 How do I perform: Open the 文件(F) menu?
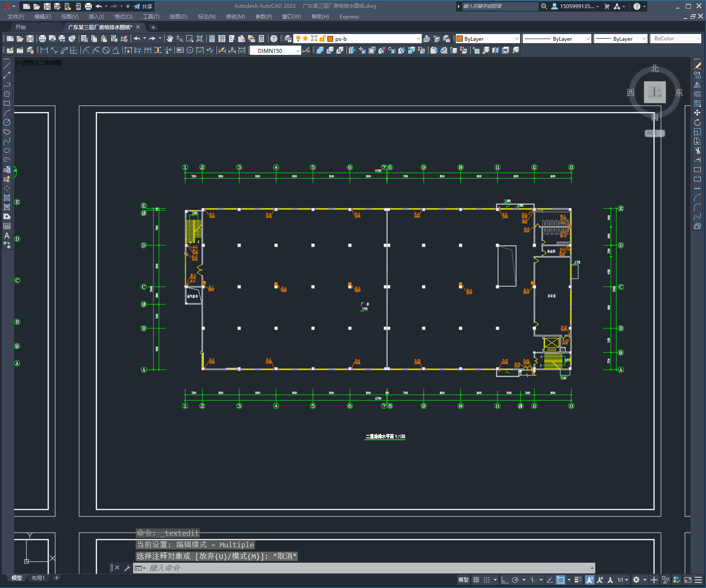pos(16,16)
